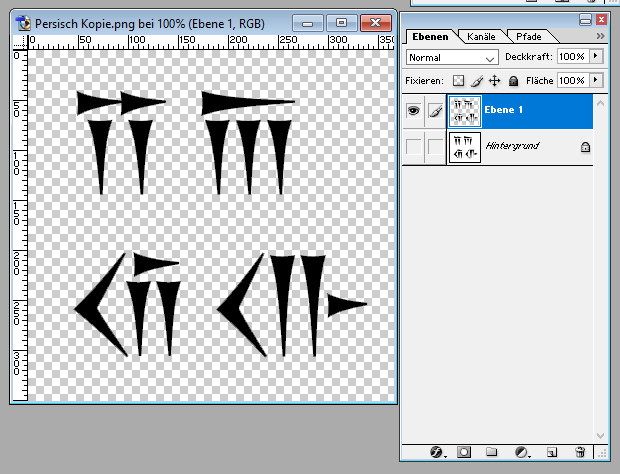Create new adjustment layer icon
This screenshot has height=474, width=620.
(520, 453)
